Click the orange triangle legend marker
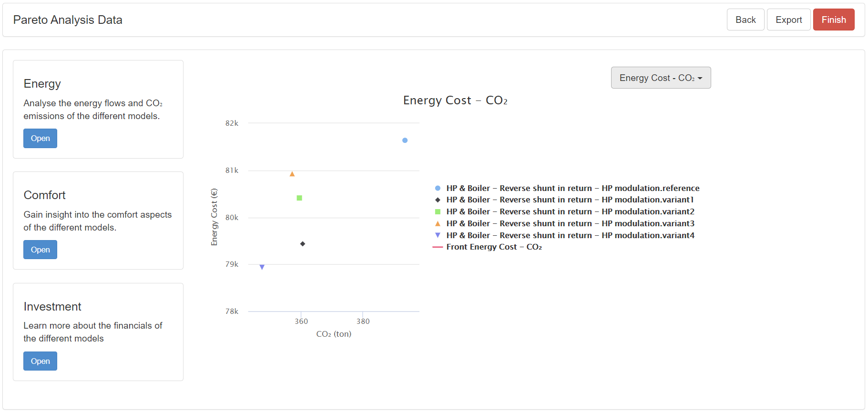The image size is (868, 412). pos(438,223)
